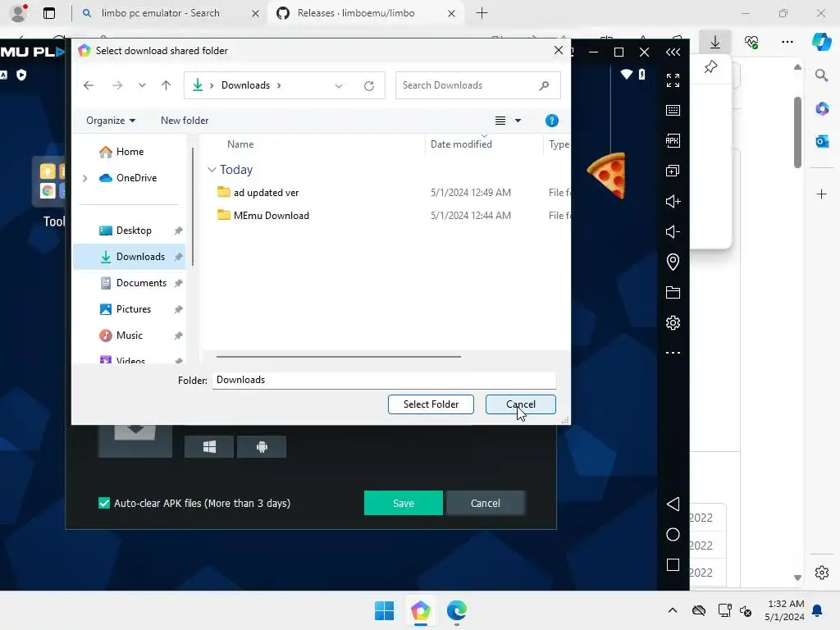This screenshot has height=630, width=840.
Task: Click Cancel in MEmu settings
Action: pos(486,503)
